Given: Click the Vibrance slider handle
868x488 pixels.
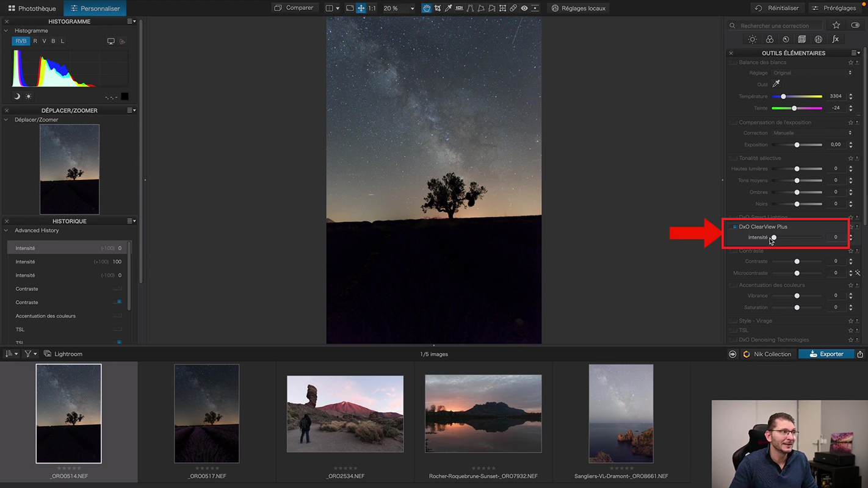Looking at the screenshot, I should click(x=797, y=296).
